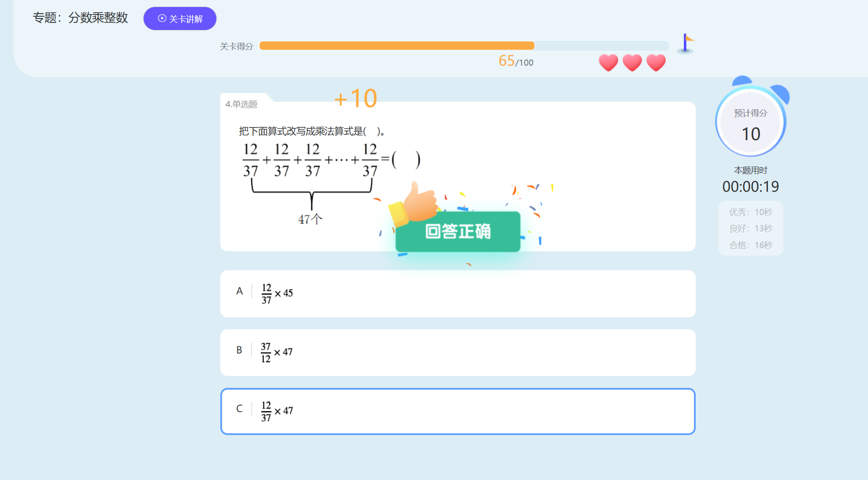This screenshot has height=480, width=868.
Task: Click the first red heart icon
Action: point(608,63)
